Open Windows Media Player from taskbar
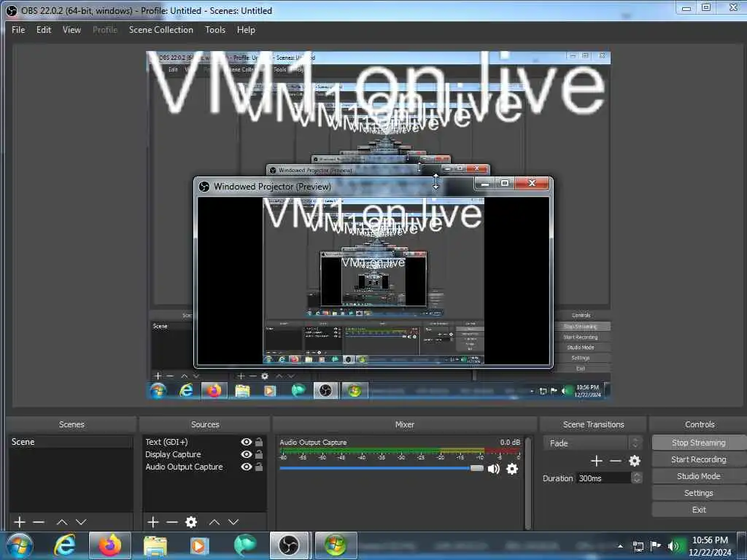The image size is (747, 560). tap(199, 545)
